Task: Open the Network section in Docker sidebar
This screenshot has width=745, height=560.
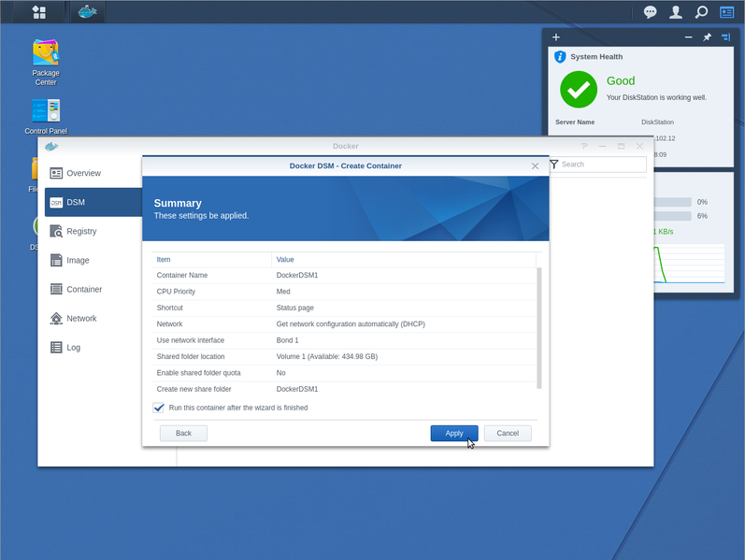Action: click(x=93, y=318)
